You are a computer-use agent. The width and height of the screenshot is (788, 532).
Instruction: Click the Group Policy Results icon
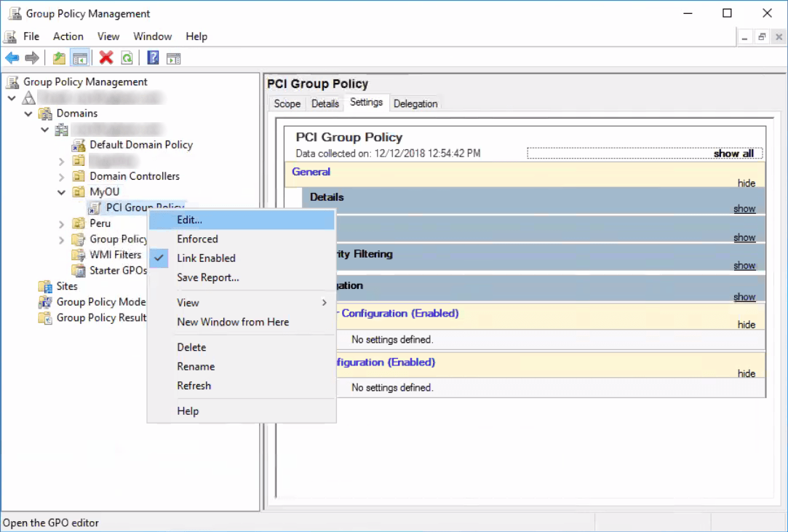click(x=45, y=318)
